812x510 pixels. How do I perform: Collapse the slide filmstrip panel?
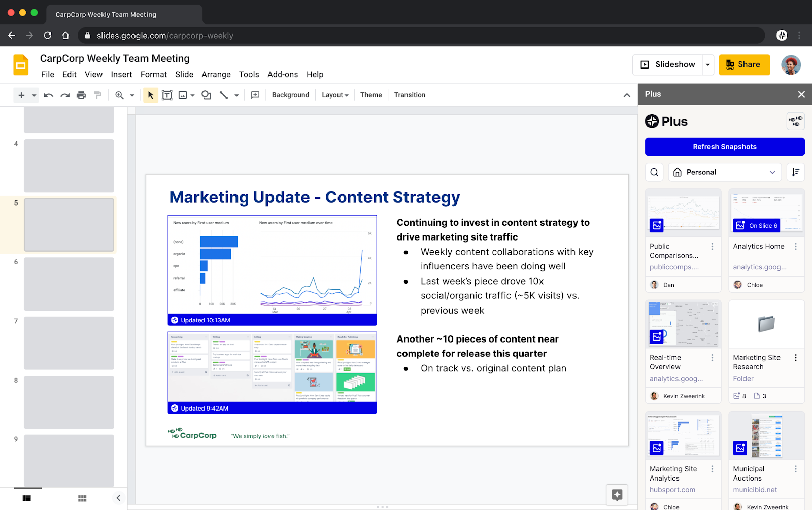pyautogui.click(x=118, y=498)
